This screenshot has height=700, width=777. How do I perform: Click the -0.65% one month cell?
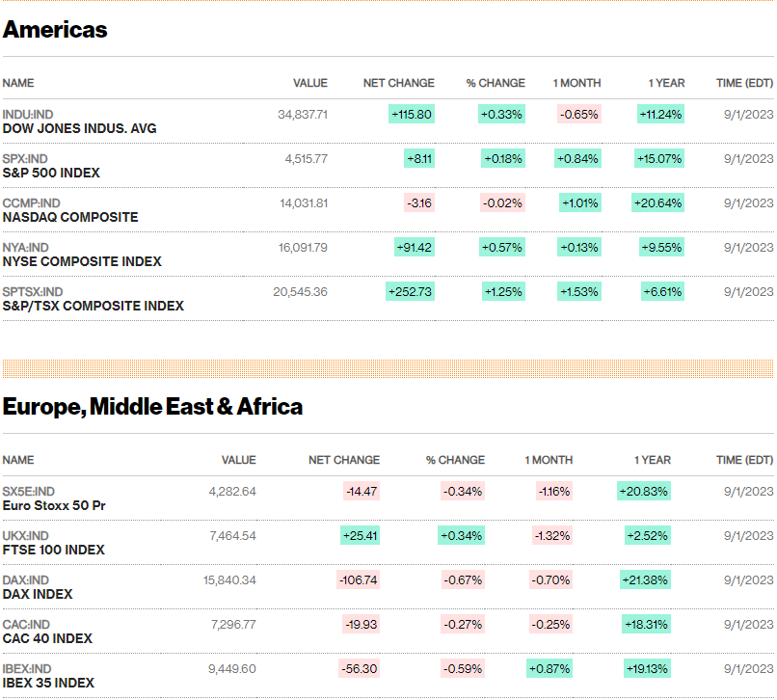(579, 115)
